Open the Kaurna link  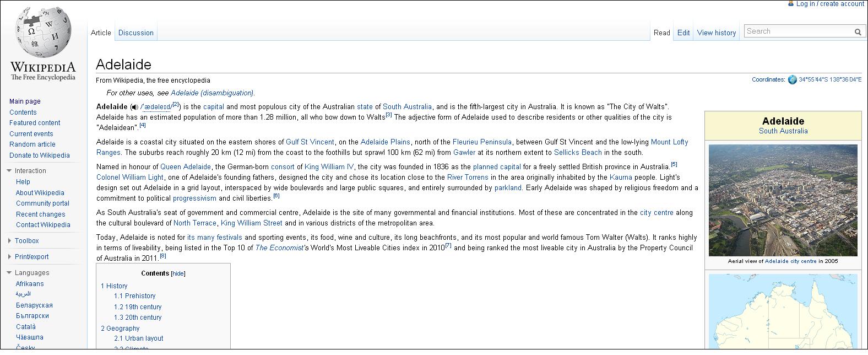(620, 177)
